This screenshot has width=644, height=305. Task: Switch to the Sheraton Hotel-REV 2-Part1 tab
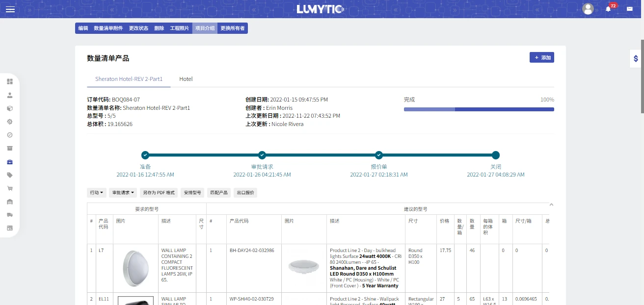(x=129, y=79)
